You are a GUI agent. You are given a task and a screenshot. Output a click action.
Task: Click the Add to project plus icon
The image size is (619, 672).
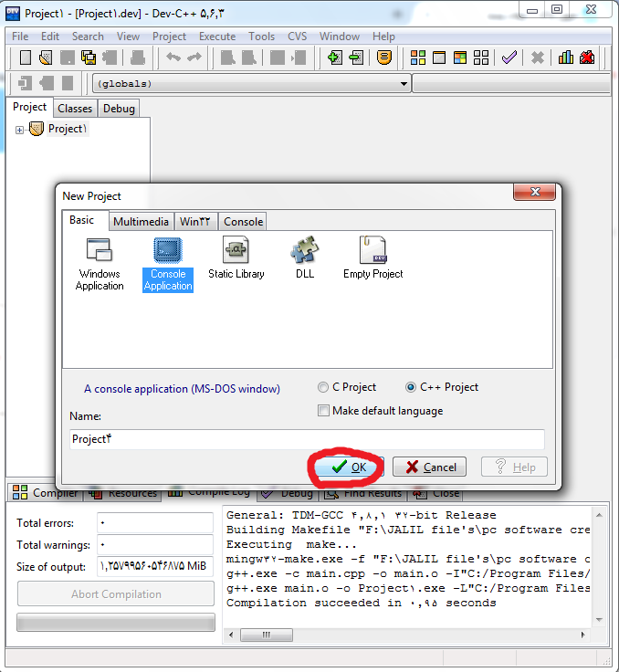click(x=335, y=57)
